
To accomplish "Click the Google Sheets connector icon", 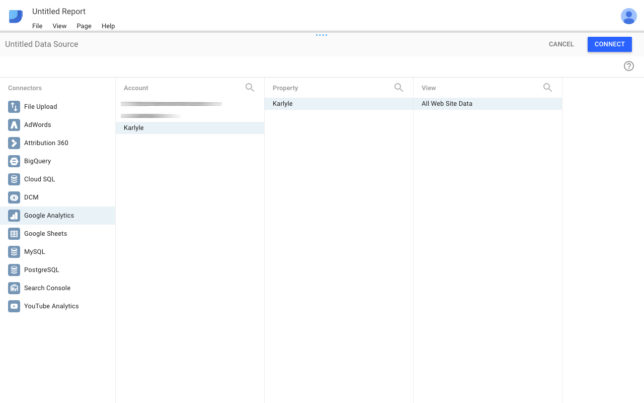I will coord(14,233).
